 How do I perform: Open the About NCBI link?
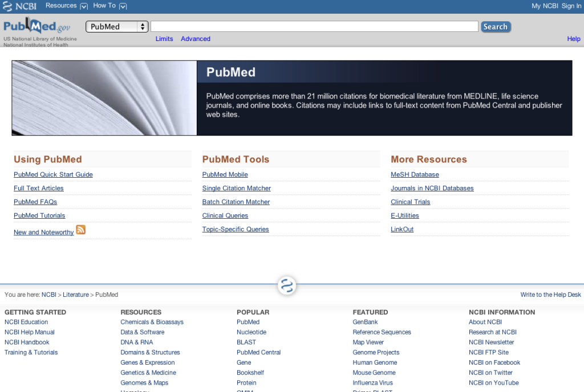485,322
